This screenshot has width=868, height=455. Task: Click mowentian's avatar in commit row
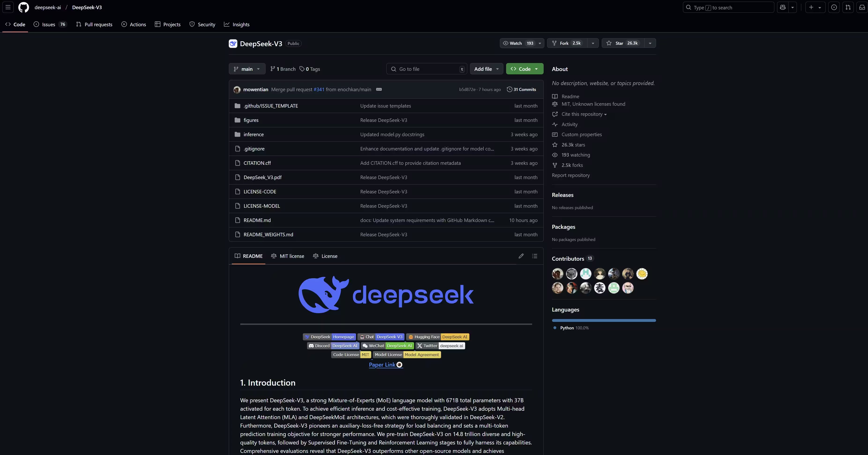237,89
